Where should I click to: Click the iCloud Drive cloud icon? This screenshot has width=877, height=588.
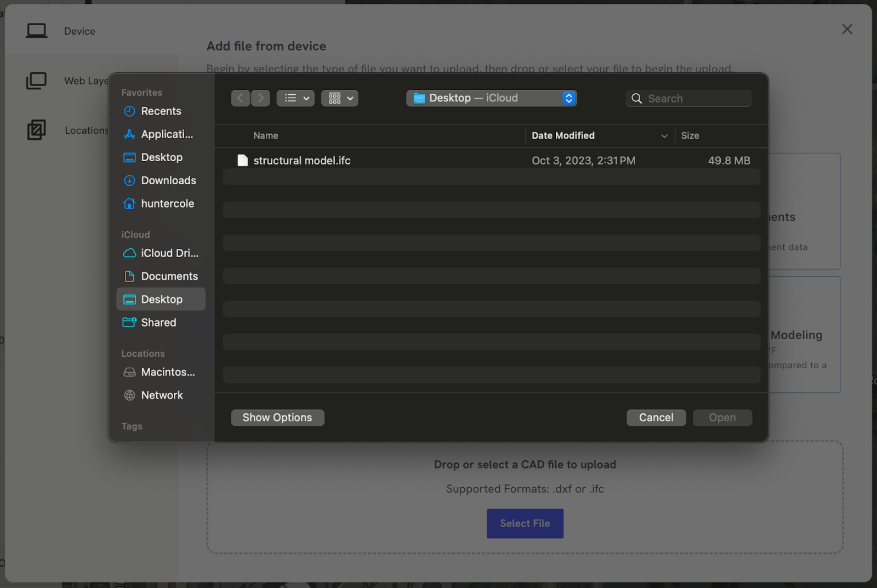click(129, 253)
